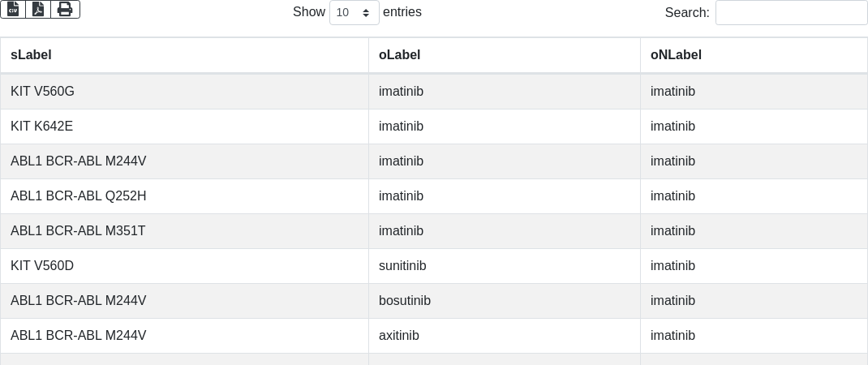
Task: Sort by the sLabel column header
Action: click(31, 55)
